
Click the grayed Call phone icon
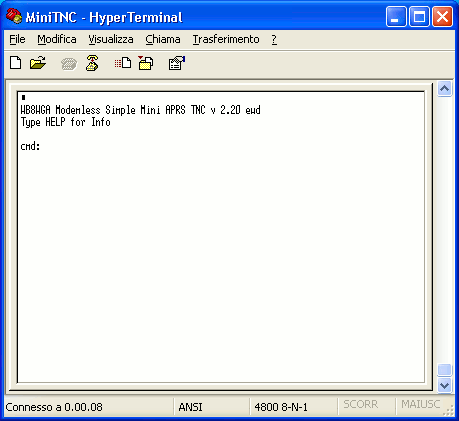pyautogui.click(x=69, y=63)
